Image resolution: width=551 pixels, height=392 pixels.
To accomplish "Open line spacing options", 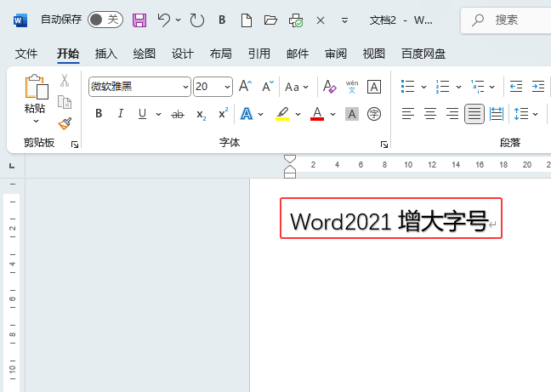I will click(x=525, y=114).
